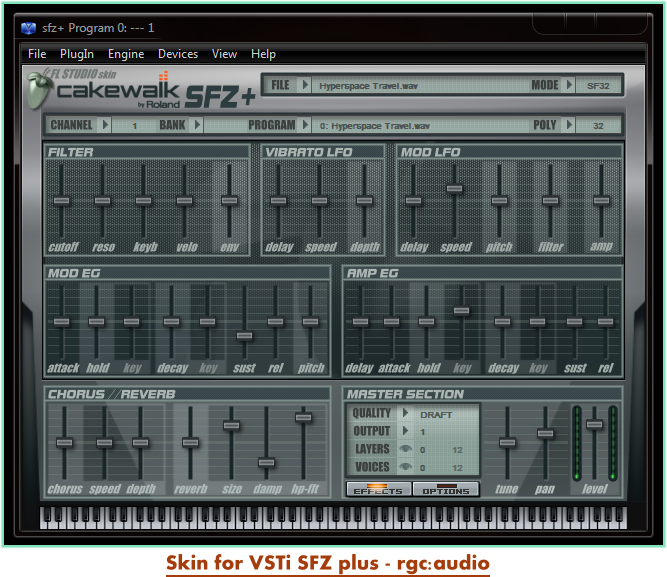
Task: Toggle the Voices eye icon
Action: (406, 467)
